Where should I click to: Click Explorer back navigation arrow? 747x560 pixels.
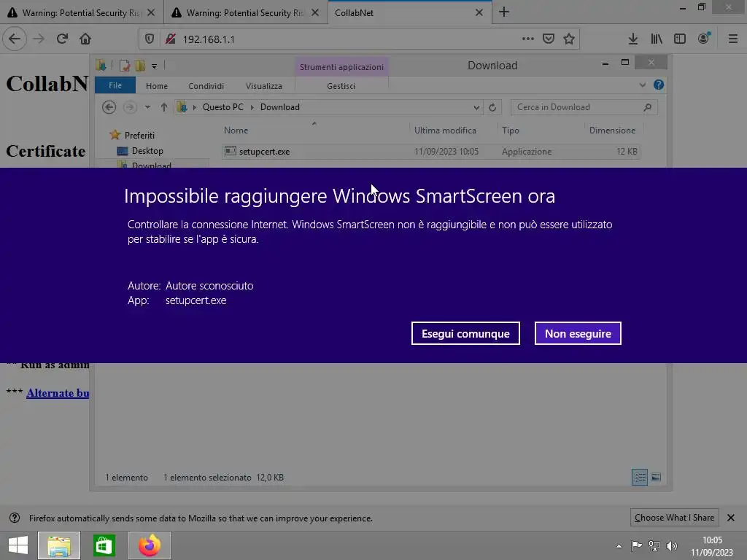point(109,107)
